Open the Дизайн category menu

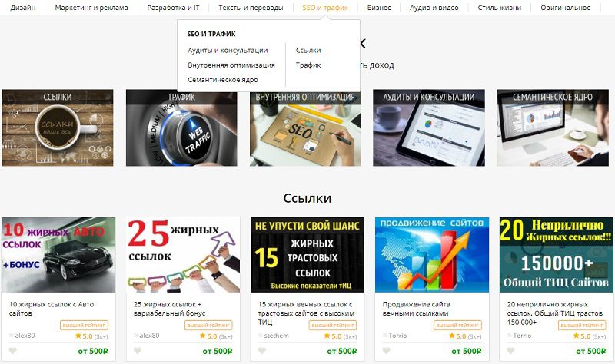(23, 8)
